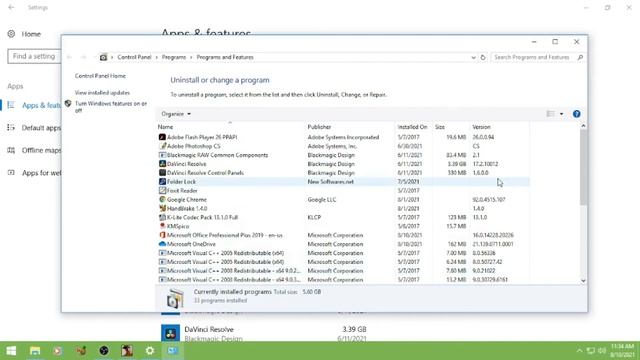Expand the address bar history dropdown

click(x=473, y=58)
